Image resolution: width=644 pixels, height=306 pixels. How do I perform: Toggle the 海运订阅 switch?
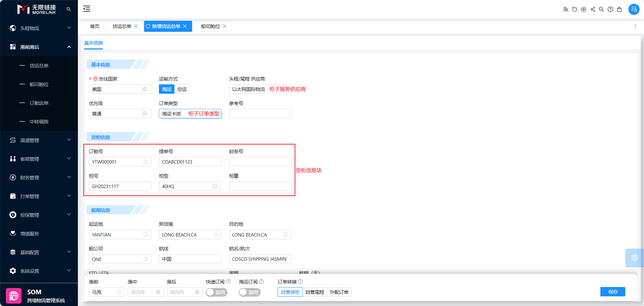coord(250,292)
